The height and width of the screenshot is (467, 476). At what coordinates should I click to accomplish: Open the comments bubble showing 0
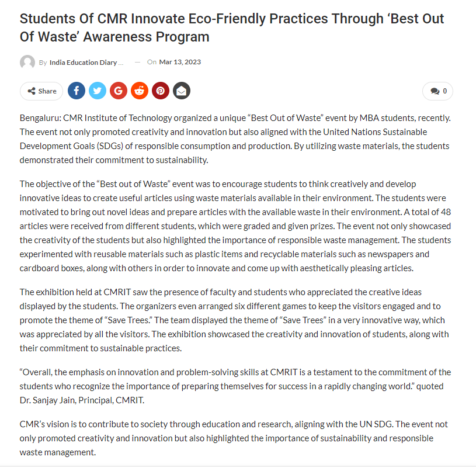pyautogui.click(x=438, y=91)
